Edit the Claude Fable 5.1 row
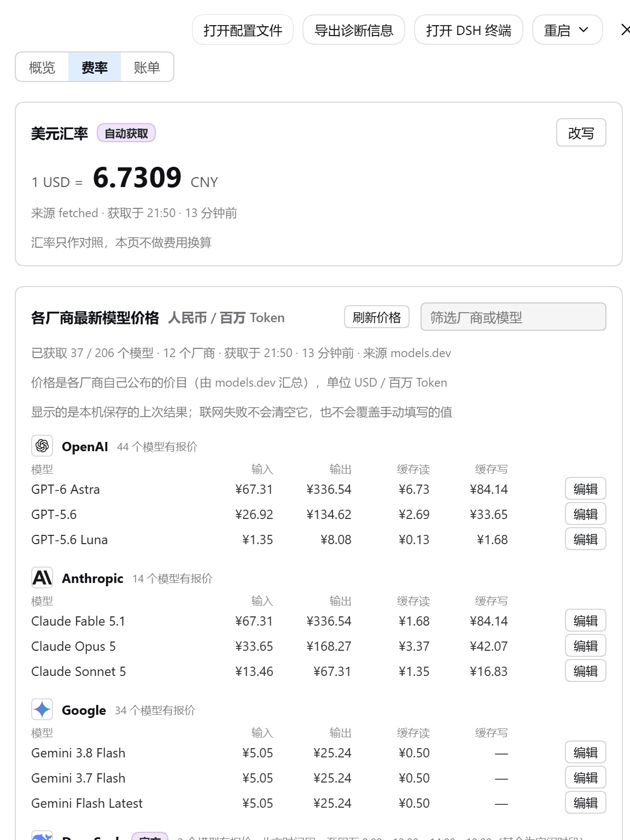The image size is (630, 840). tap(585, 621)
